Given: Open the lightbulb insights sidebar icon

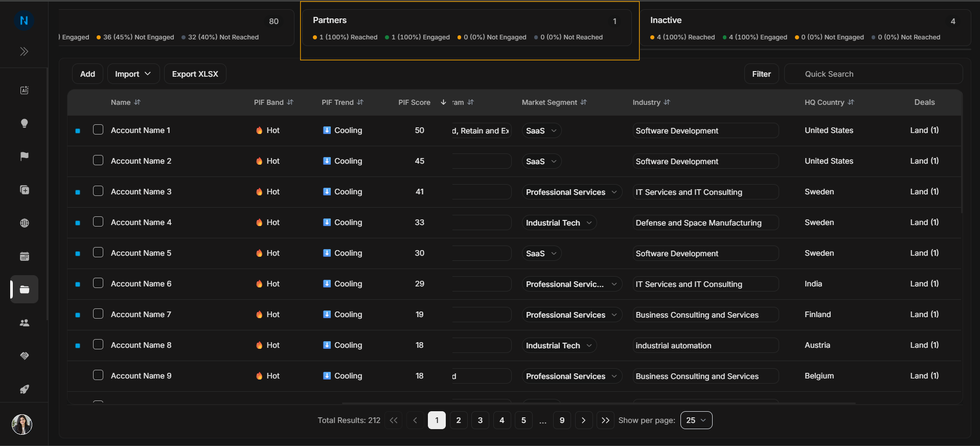Looking at the screenshot, I should (x=24, y=123).
